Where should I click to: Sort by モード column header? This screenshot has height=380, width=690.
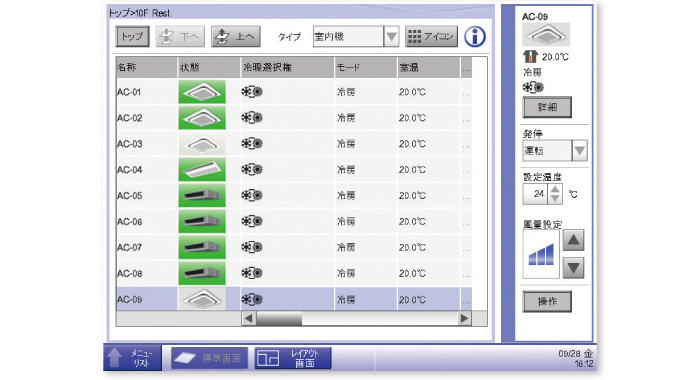pyautogui.click(x=366, y=67)
